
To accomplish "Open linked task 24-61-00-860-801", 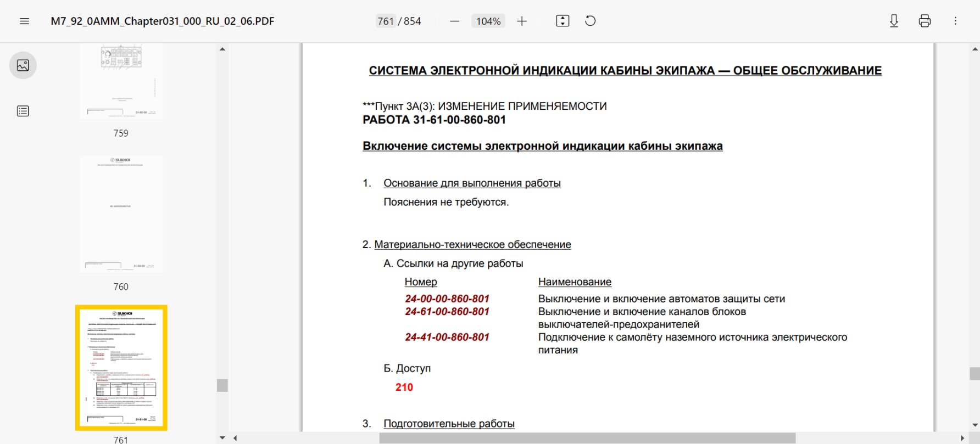I will click(447, 311).
